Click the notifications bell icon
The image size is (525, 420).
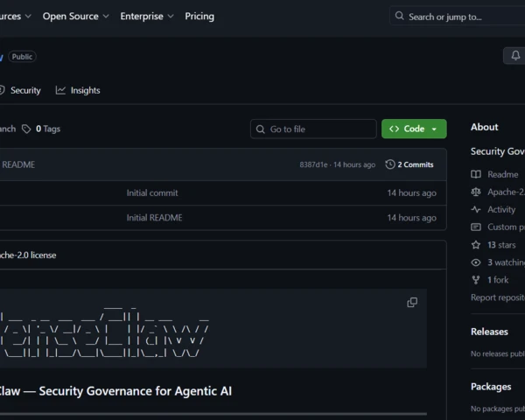tap(514, 56)
